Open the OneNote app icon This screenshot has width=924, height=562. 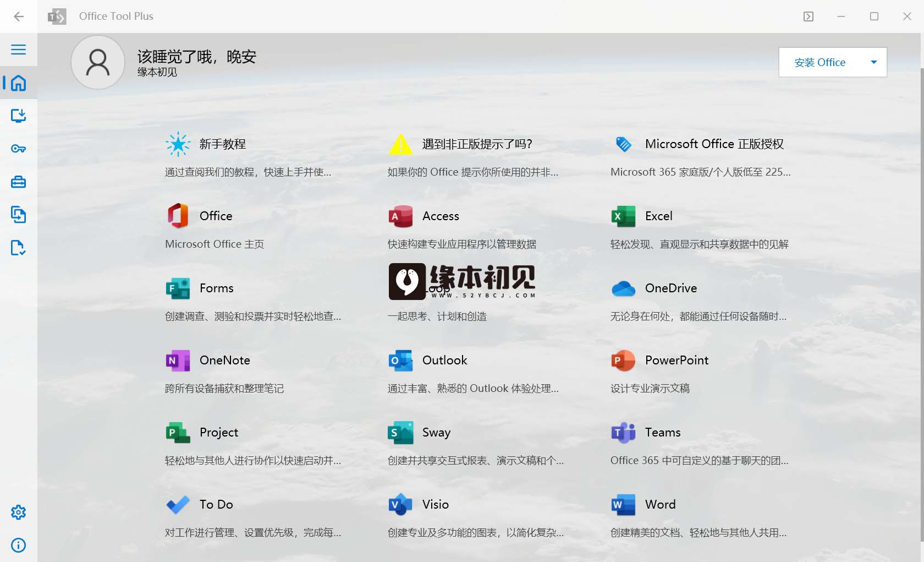tap(178, 361)
